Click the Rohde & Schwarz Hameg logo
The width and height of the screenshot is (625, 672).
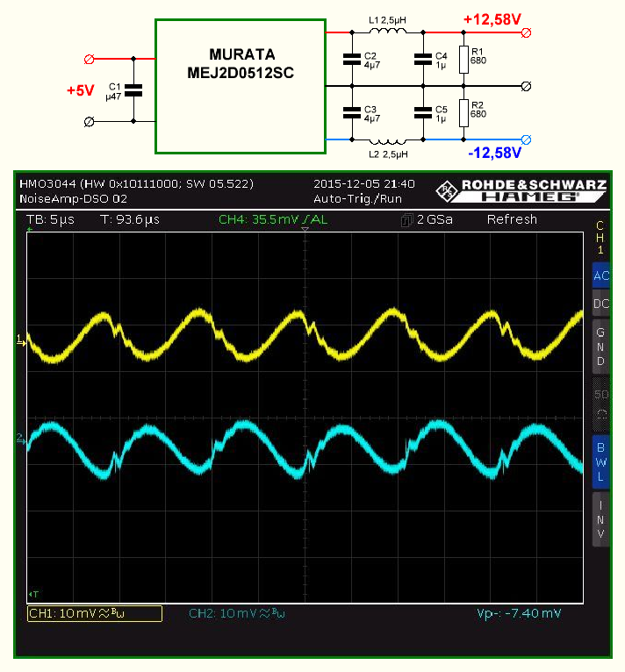pyautogui.click(x=521, y=191)
